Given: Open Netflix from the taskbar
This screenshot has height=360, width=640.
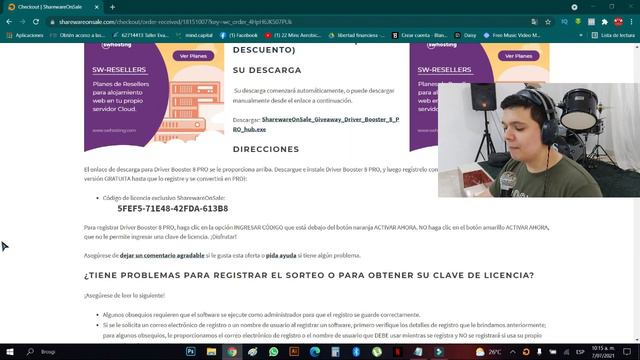Looking at the screenshot, I should [398, 351].
